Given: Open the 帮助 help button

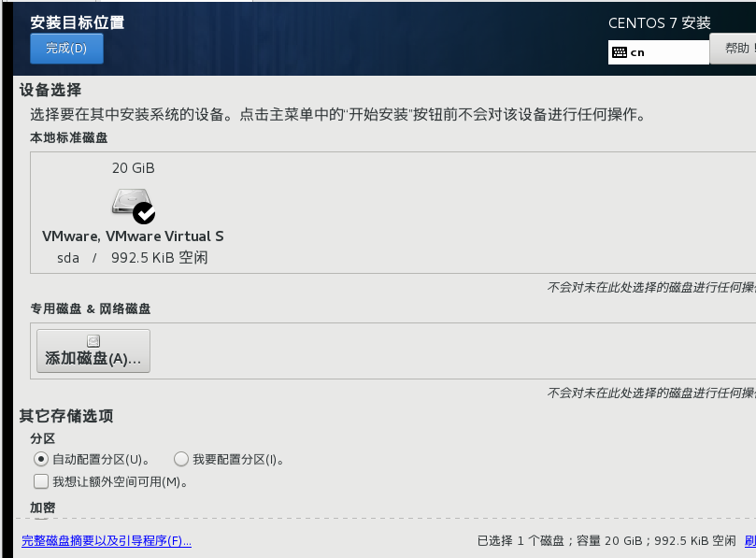Looking at the screenshot, I should [735, 49].
